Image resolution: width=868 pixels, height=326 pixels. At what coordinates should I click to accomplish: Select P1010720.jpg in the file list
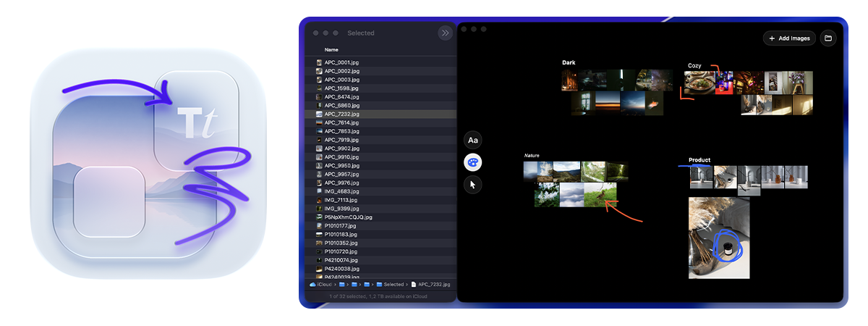(x=380, y=251)
